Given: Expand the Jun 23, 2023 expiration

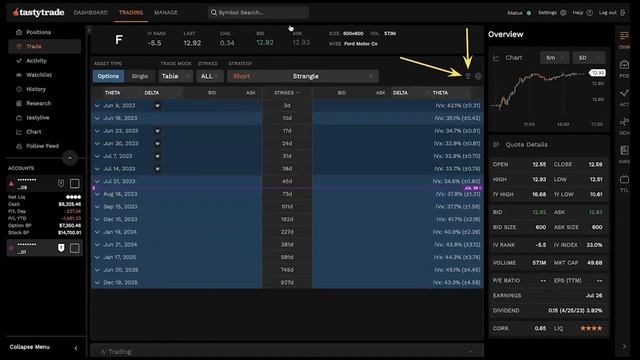Looking at the screenshot, I should (x=97, y=131).
